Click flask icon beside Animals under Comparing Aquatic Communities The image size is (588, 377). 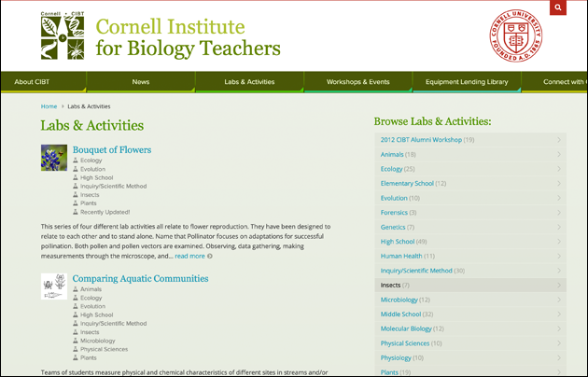coord(76,289)
